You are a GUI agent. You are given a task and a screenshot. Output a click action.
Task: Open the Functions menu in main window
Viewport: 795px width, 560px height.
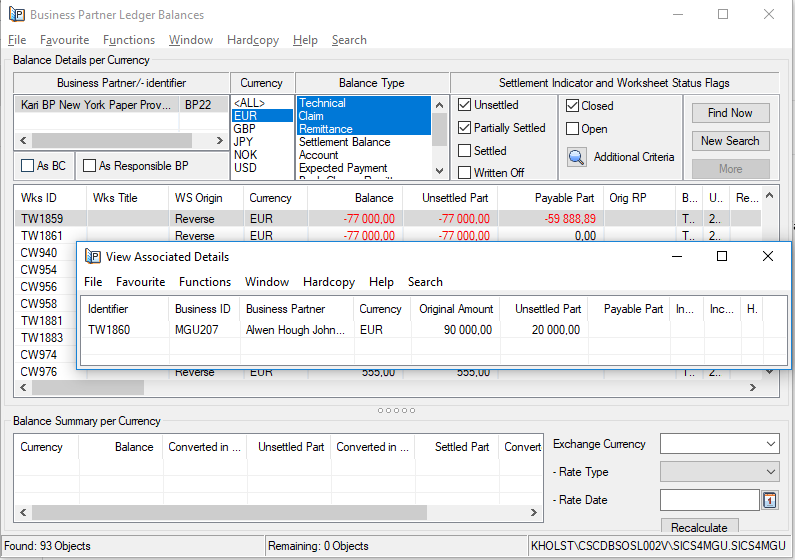[129, 40]
